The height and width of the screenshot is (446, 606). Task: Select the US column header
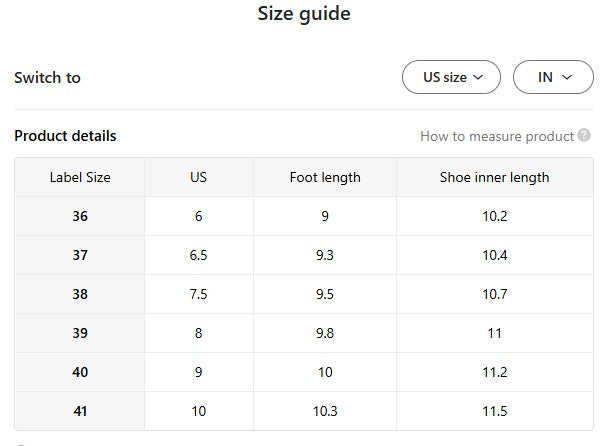198,177
